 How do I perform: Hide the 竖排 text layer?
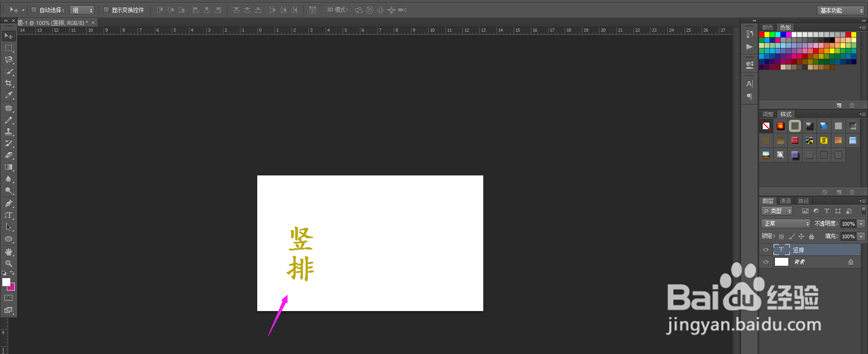coord(766,250)
